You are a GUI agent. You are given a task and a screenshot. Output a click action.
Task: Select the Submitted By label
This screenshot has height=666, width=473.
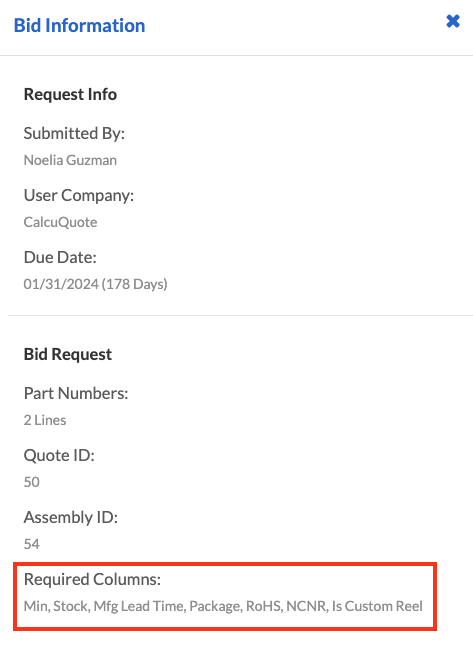(x=74, y=133)
